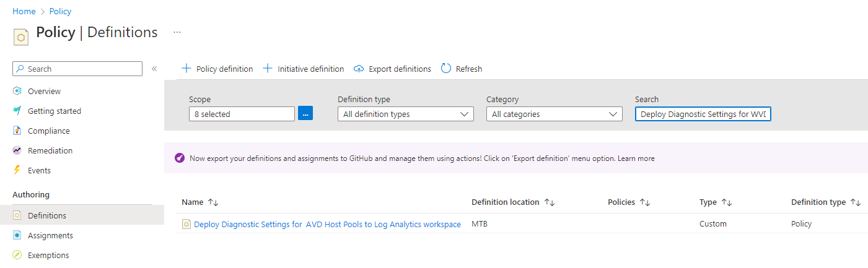Click the plus icon for Initiative definition
This screenshot has height=268, width=868.
coord(268,69)
